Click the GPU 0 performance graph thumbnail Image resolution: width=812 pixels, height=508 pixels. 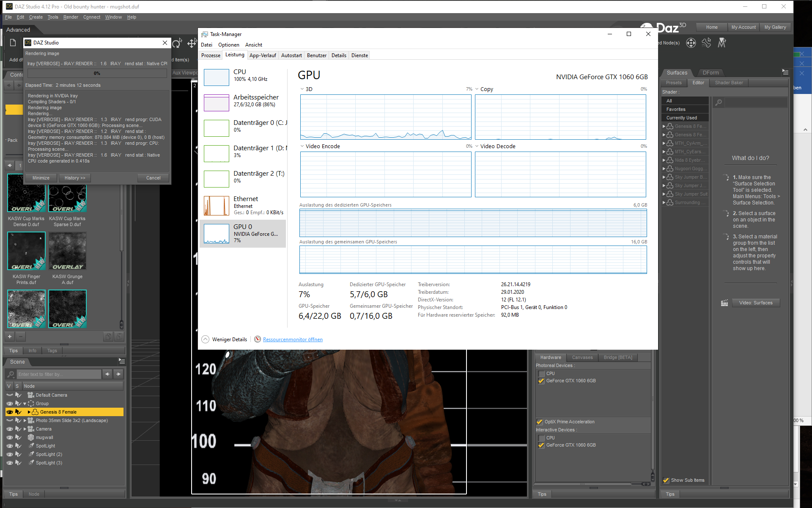(x=216, y=234)
